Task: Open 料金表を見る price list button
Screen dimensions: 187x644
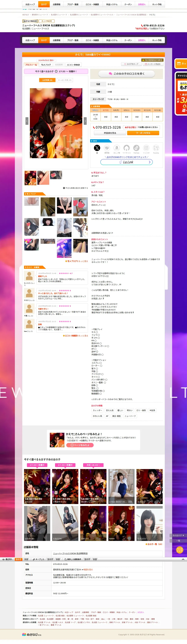Action: point(110,133)
